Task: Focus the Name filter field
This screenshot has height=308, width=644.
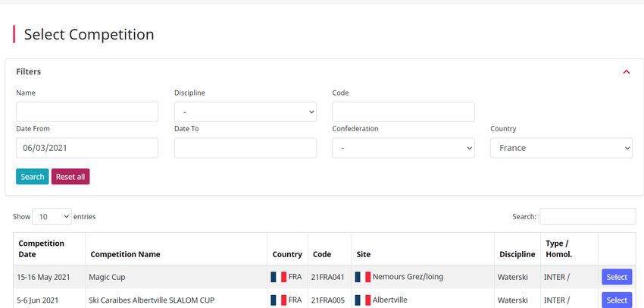Action: [87, 112]
